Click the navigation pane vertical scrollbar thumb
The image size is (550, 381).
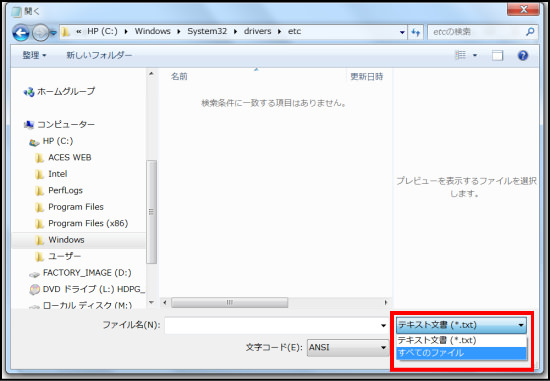tap(152, 212)
